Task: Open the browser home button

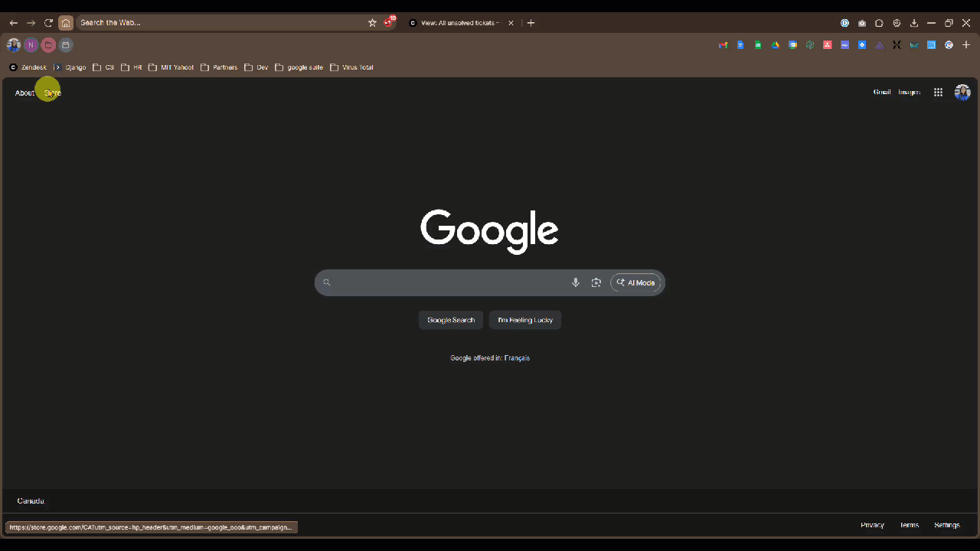Action: point(66,23)
